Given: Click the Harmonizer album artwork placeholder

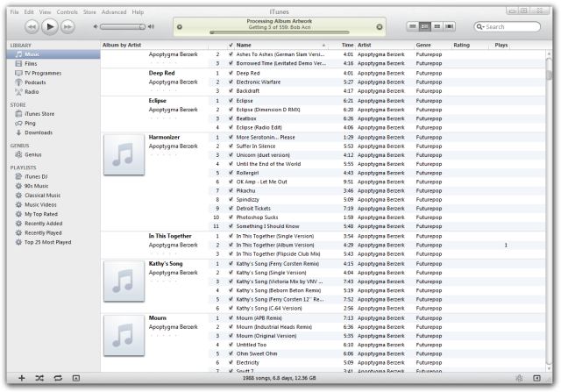Looking at the screenshot, I should [124, 154].
